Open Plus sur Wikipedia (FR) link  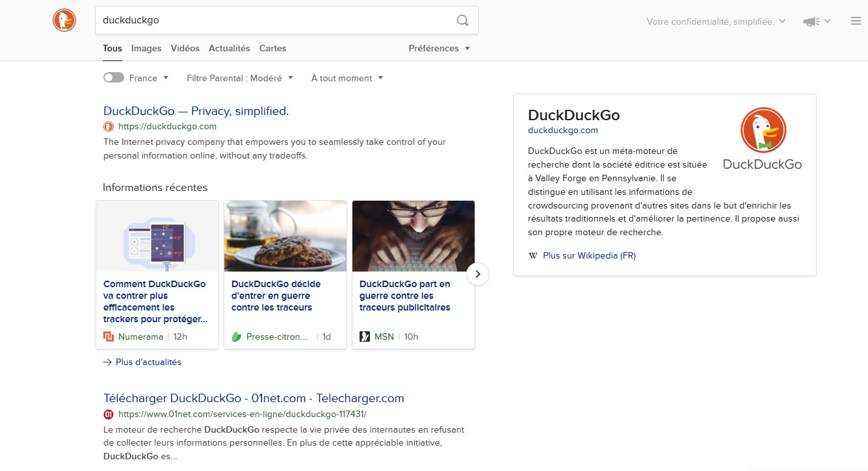tap(589, 256)
